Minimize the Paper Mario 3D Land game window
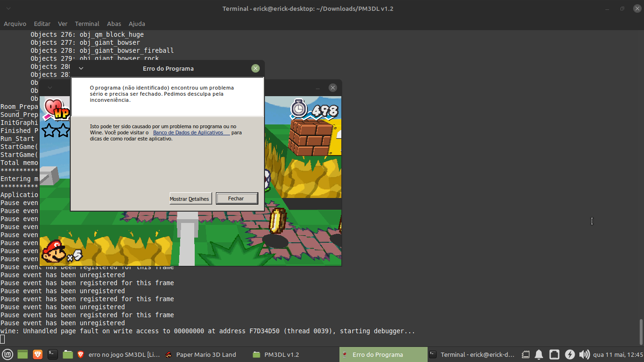644x362 pixels. coord(318,88)
